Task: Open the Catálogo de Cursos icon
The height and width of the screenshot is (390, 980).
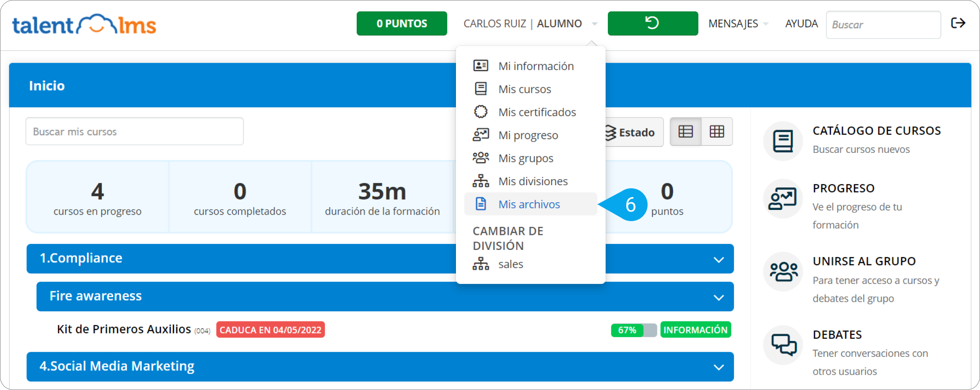Action: click(x=782, y=141)
